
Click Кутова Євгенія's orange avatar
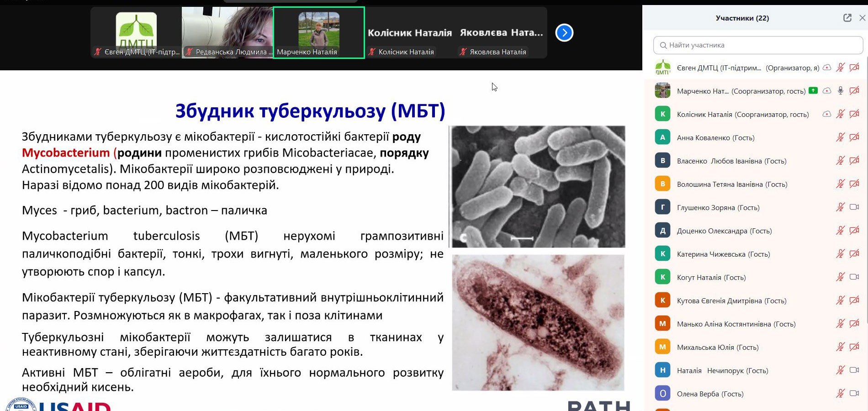662,300
